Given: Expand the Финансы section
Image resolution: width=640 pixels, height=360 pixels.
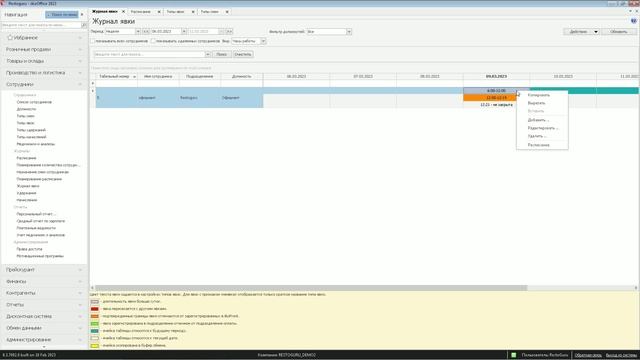Looking at the screenshot, I should point(44,282).
